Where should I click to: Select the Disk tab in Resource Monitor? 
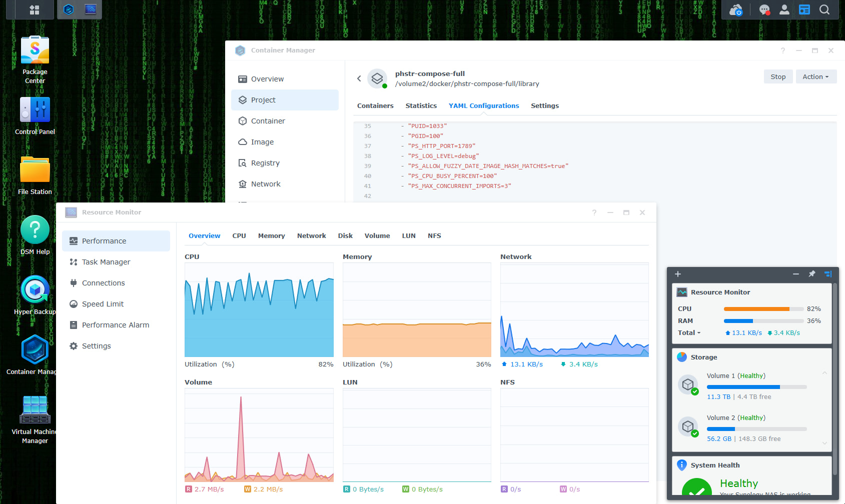coord(345,236)
